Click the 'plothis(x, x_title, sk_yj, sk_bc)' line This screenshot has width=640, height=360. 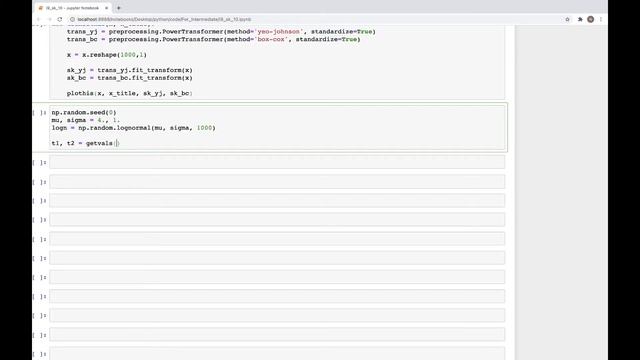coord(129,93)
